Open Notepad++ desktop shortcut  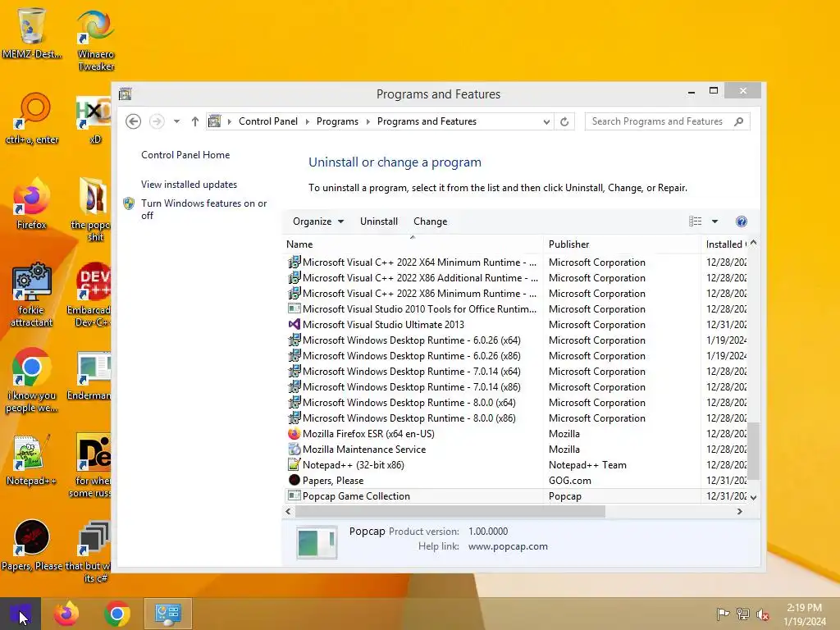pyautogui.click(x=32, y=461)
